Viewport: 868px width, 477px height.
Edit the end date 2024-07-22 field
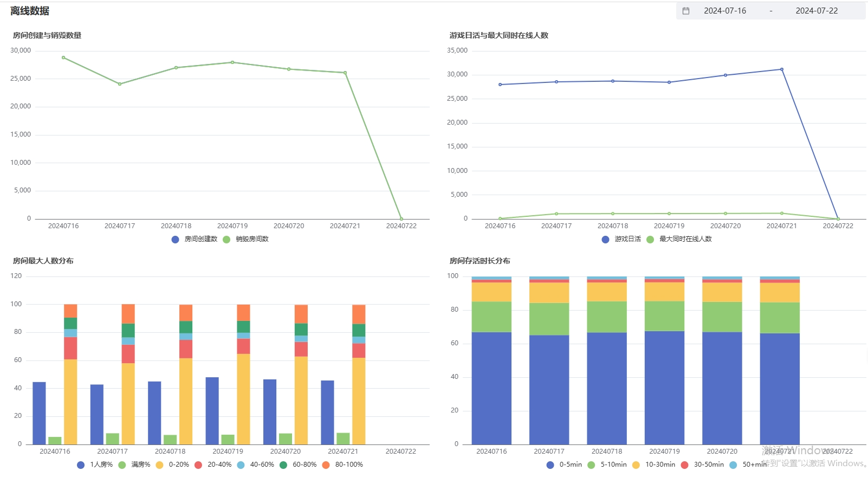pos(817,11)
